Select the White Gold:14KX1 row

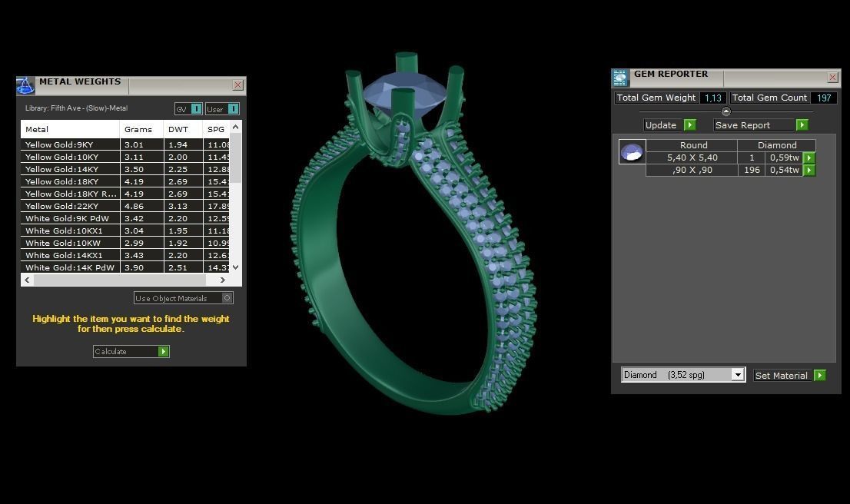tap(125, 255)
